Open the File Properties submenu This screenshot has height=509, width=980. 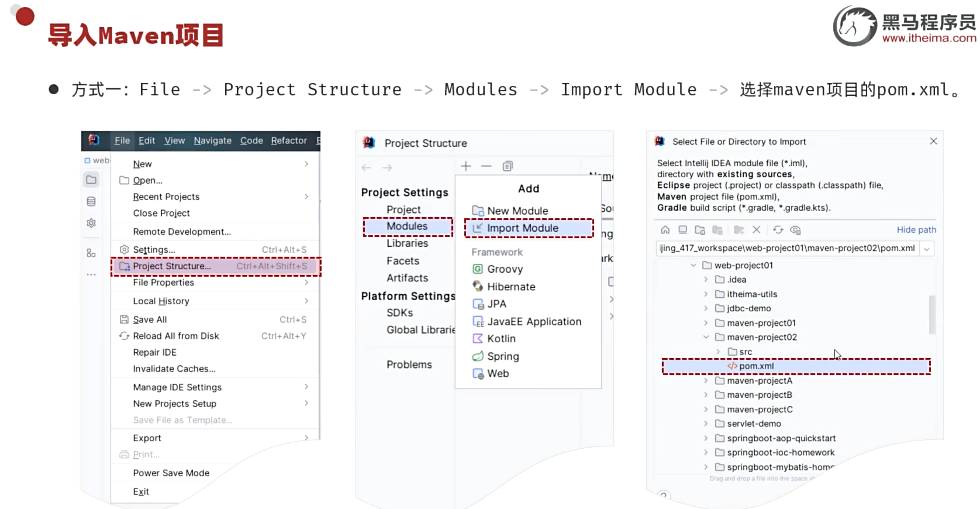(x=215, y=283)
